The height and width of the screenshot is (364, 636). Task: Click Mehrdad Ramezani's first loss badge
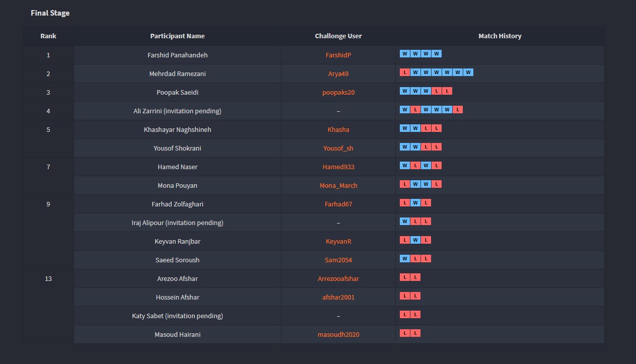coord(405,72)
